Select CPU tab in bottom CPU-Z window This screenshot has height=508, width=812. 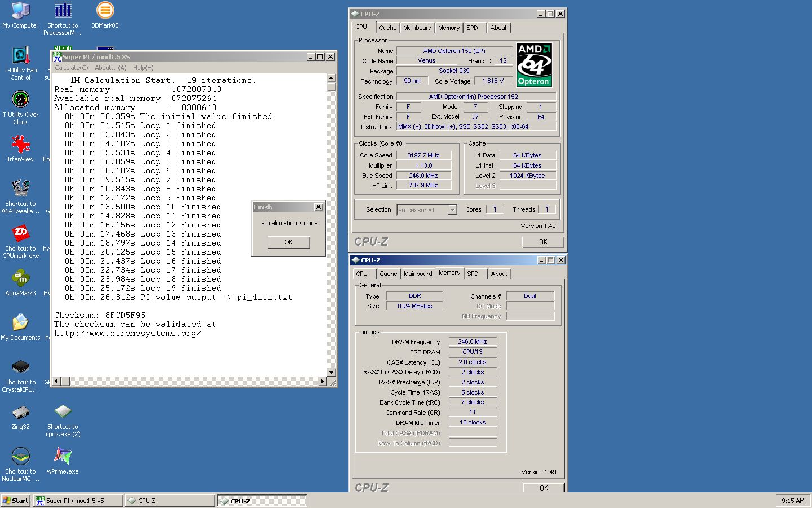pyautogui.click(x=362, y=274)
